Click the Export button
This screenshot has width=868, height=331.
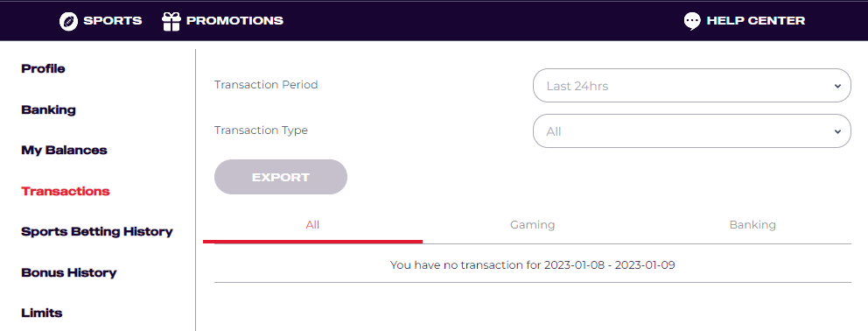point(281,177)
